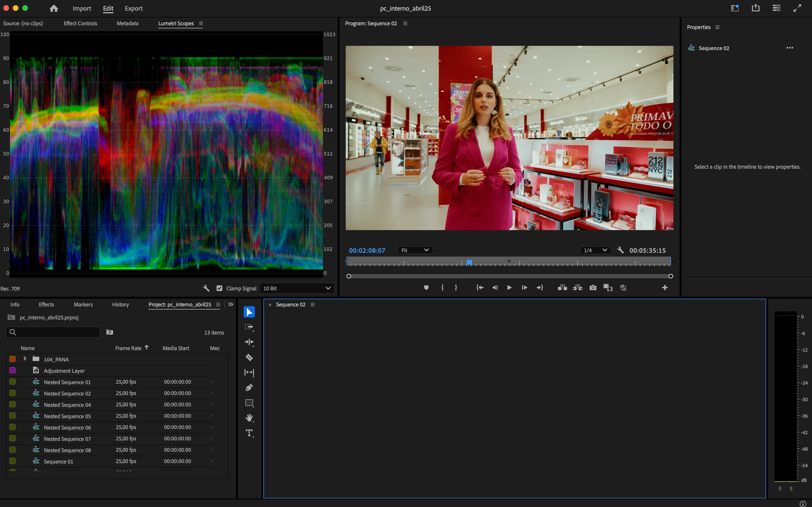Select the Hand tool
The image size is (812, 507).
coord(249,418)
